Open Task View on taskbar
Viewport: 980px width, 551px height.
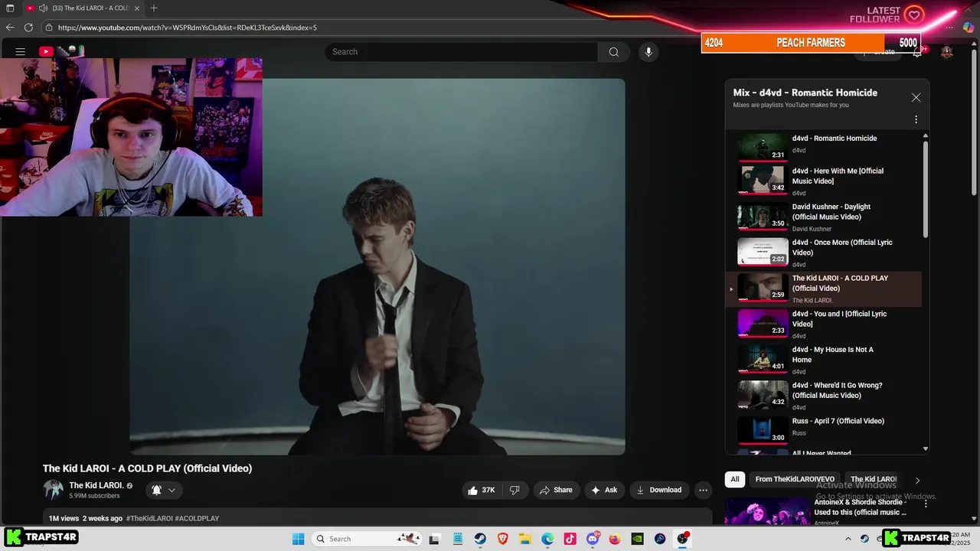coord(434,539)
